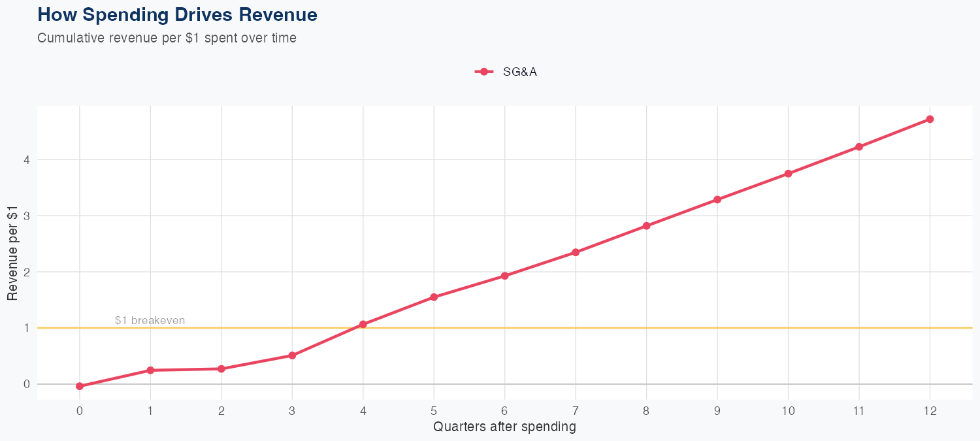Viewport: 980px width, 441px height.
Task: Select the data point at quarter 7
Action: 576,252
